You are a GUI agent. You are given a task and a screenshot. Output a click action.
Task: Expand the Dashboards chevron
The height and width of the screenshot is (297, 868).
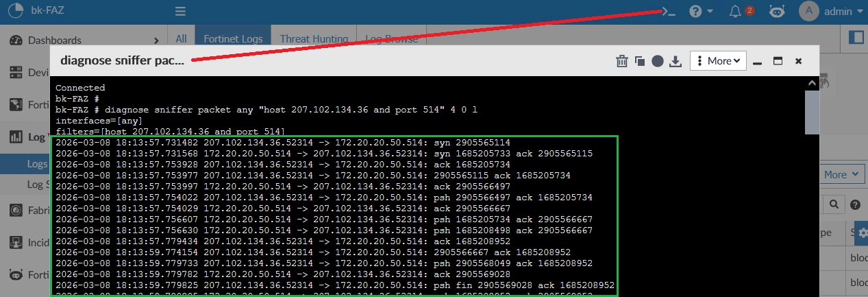tap(157, 41)
